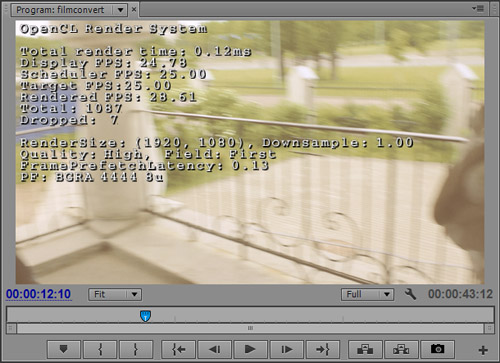Screen dimensions: 500x363
Task: Click right handle of zoom scroll bar
Action: pyautogui.click(x=489, y=328)
